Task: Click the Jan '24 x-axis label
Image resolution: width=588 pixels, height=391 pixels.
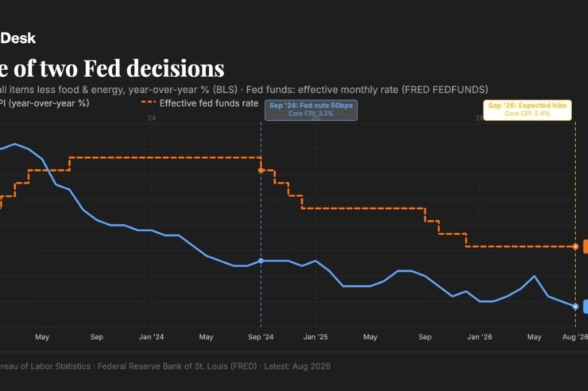Action: point(152,337)
